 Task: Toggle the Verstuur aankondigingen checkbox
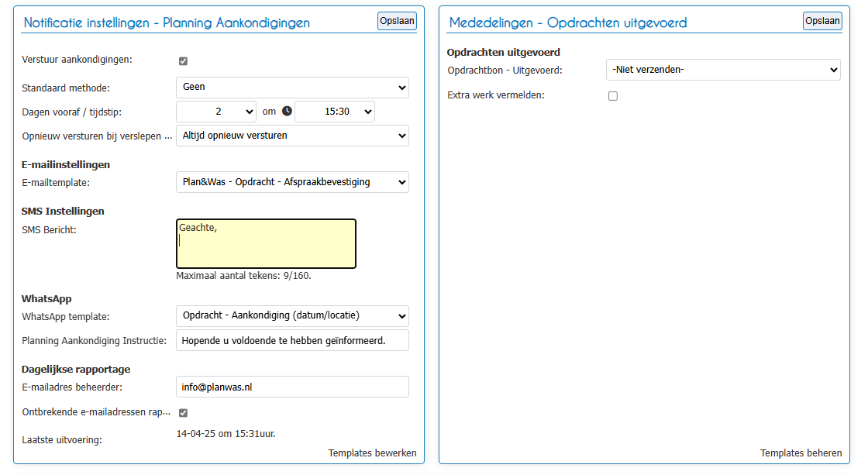pos(183,61)
